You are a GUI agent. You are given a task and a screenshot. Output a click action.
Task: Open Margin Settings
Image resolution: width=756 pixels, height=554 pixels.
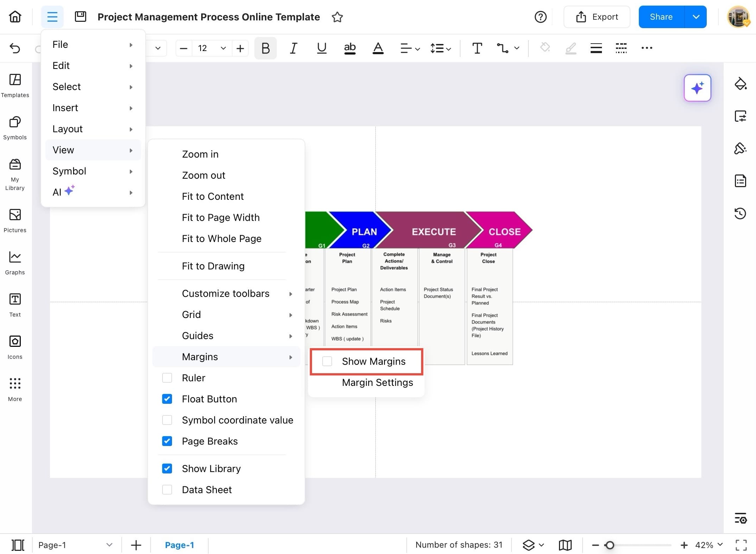click(x=377, y=382)
